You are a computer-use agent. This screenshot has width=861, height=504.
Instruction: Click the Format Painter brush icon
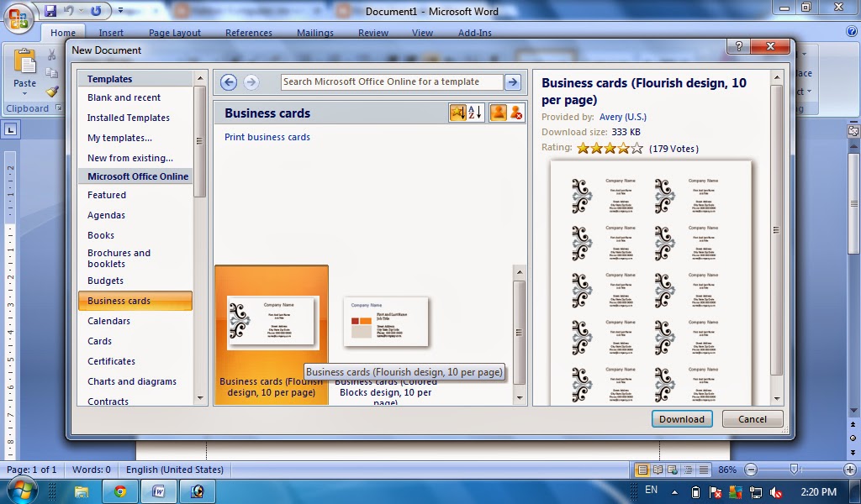pos(51,91)
